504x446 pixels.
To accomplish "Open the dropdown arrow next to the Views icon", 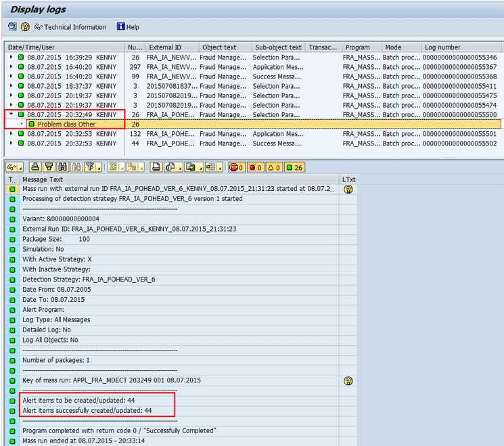I will [180, 168].
